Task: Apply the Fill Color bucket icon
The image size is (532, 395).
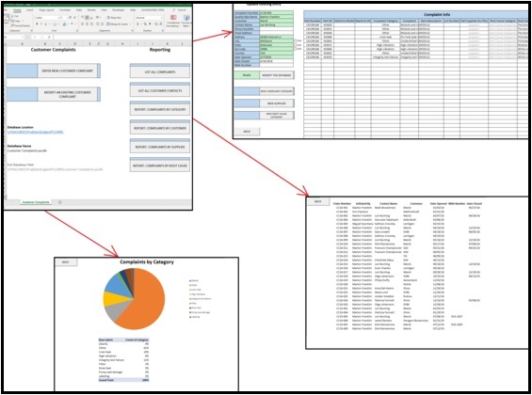Action: pyautogui.click(x=64, y=24)
